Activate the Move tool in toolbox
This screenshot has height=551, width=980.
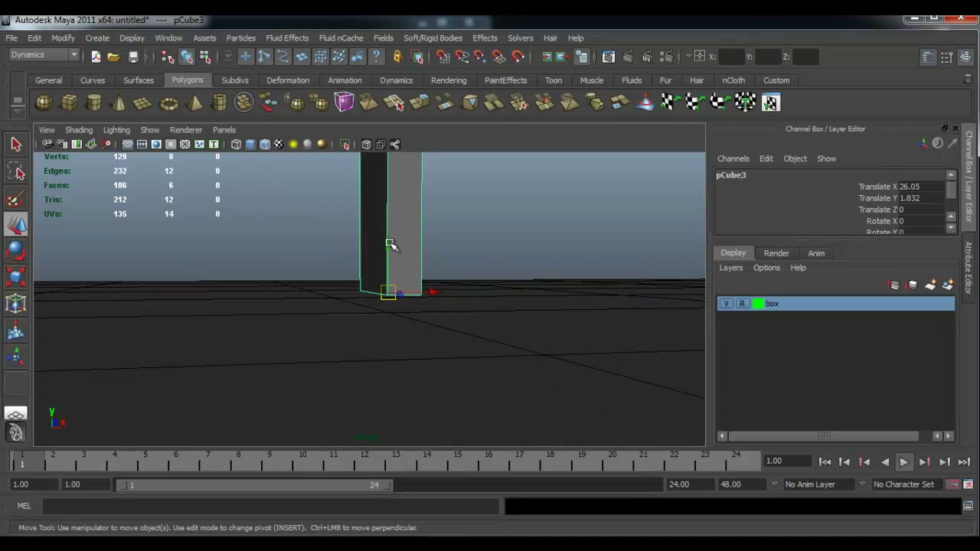click(16, 225)
